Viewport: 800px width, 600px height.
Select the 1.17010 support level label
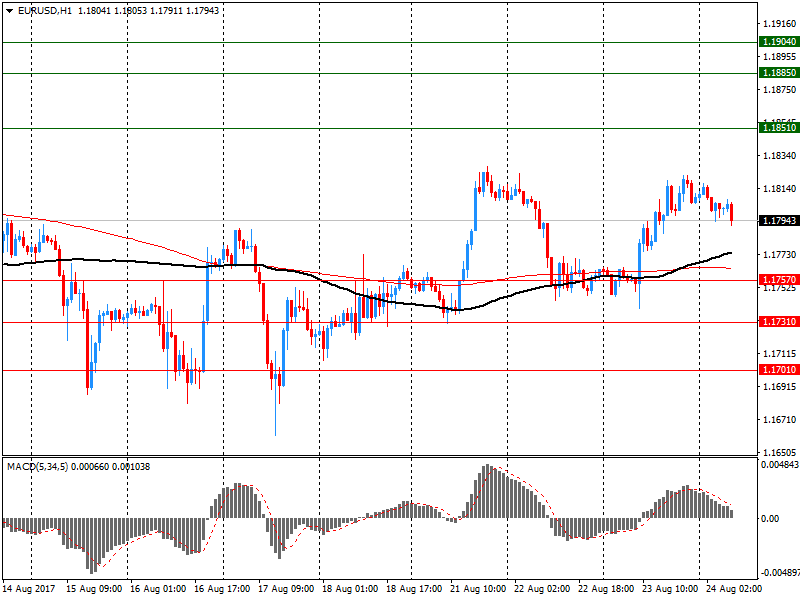[779, 370]
